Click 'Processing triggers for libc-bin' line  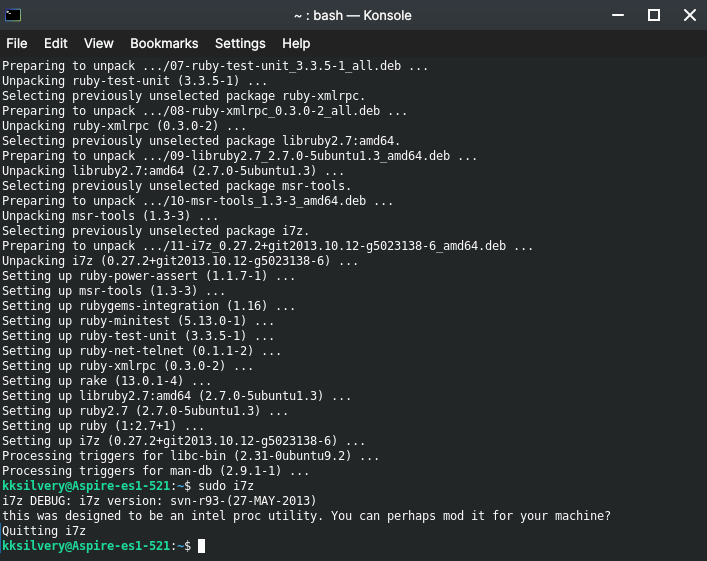click(x=190, y=455)
